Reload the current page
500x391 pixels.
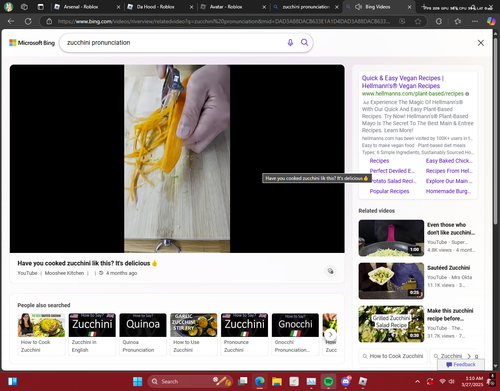pyautogui.click(x=28, y=21)
